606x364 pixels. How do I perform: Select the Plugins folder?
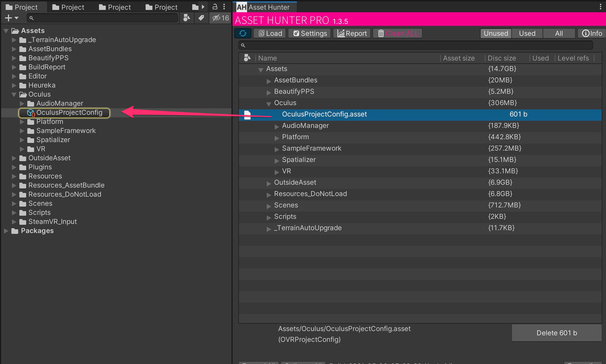(x=40, y=167)
